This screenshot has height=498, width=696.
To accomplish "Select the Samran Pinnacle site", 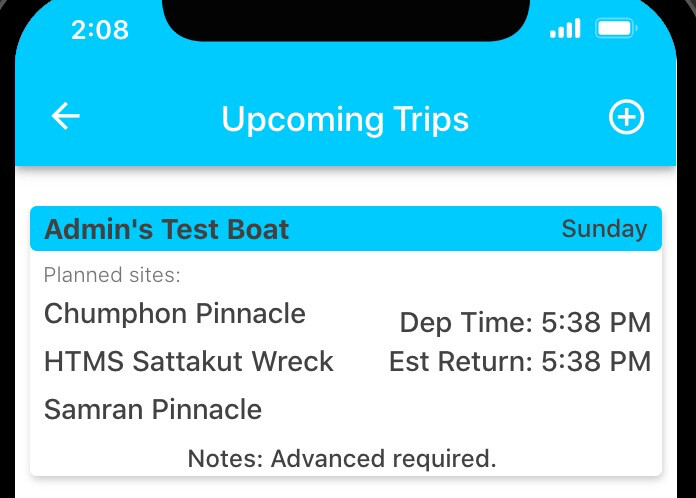I will 153,409.
